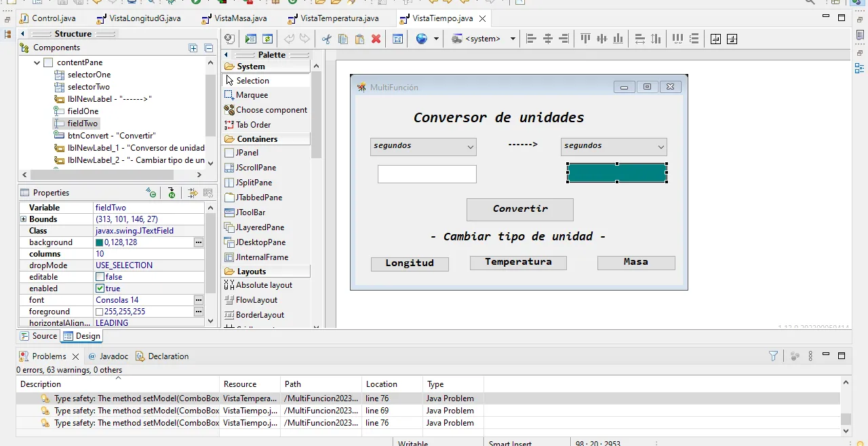
Task: Click the Align right edges icon
Action: [564, 39]
